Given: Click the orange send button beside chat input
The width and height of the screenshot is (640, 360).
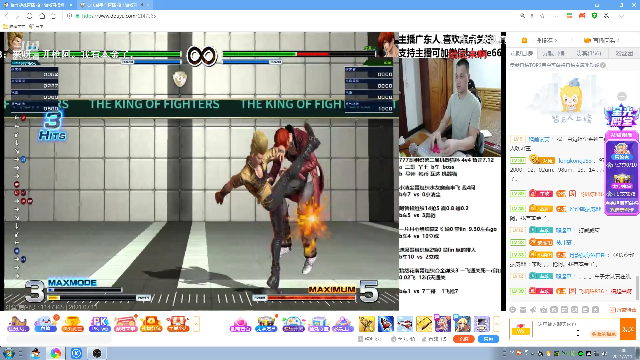Looking at the screenshot, I should (628, 329).
